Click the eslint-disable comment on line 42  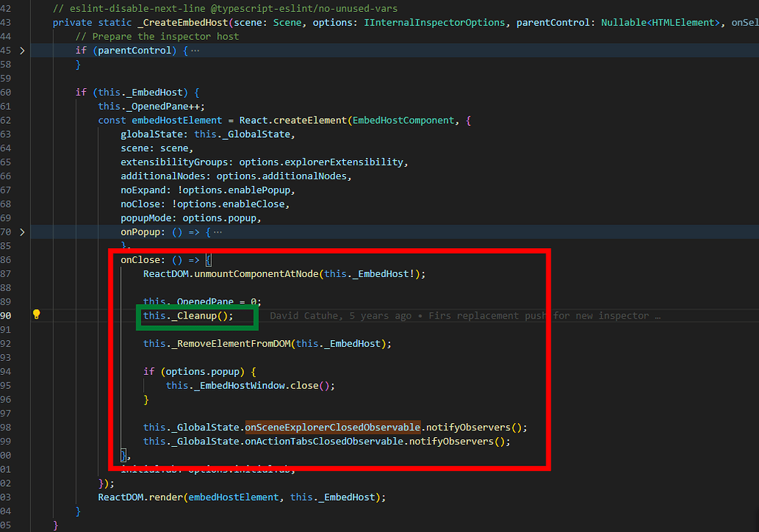pyautogui.click(x=222, y=8)
